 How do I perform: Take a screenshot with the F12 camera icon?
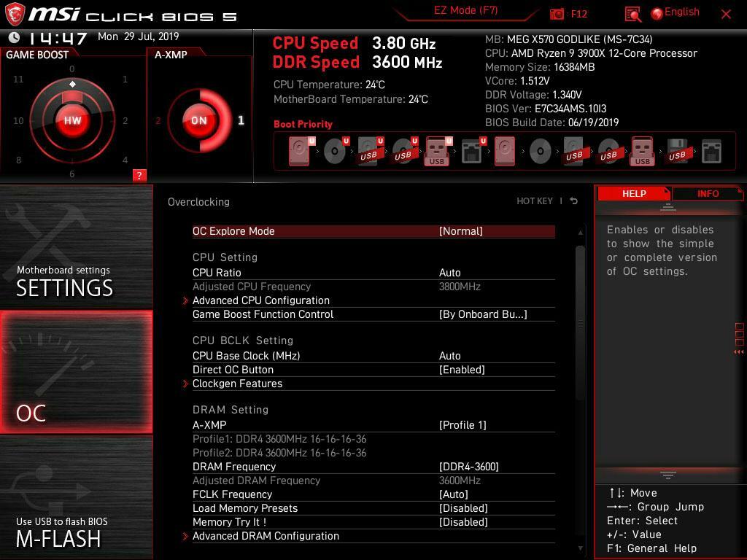pyautogui.click(x=557, y=14)
